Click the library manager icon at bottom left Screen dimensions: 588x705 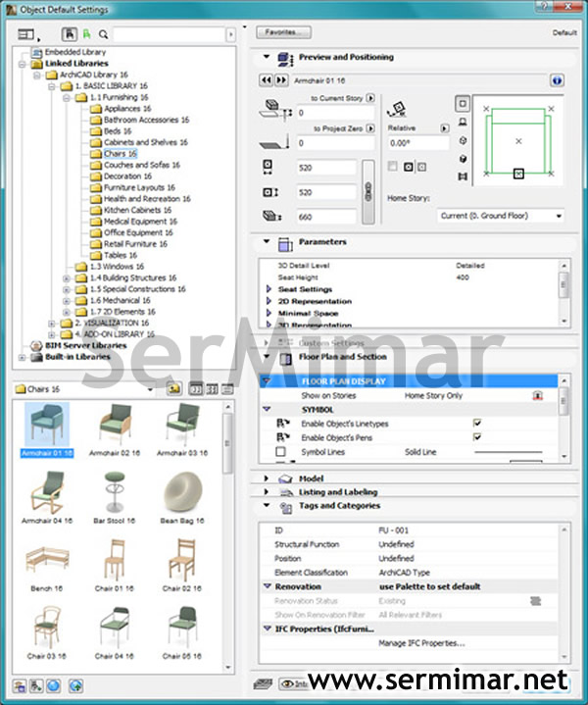click(x=20, y=685)
